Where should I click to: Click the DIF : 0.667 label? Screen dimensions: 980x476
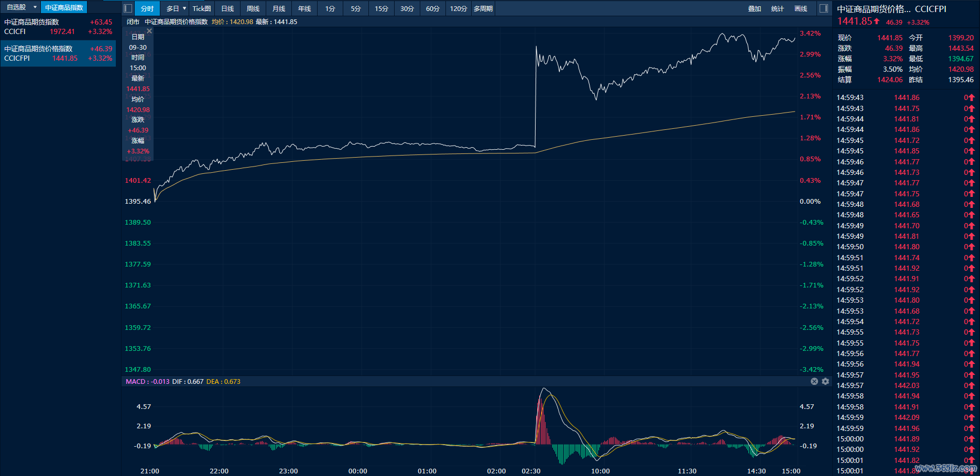(x=188, y=381)
